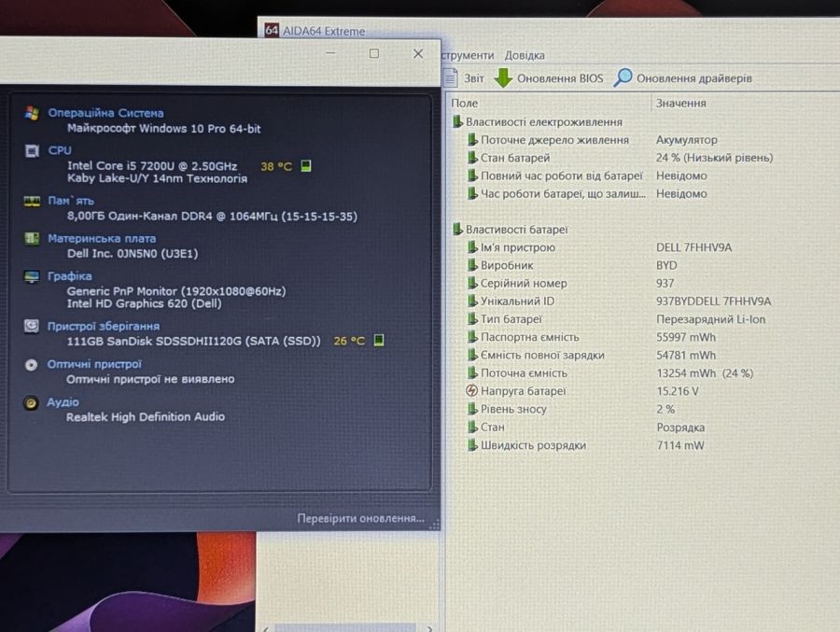Image resolution: width=840 pixels, height=632 pixels.
Task: Click the Перевірити оновлення... link
Action: point(360,518)
